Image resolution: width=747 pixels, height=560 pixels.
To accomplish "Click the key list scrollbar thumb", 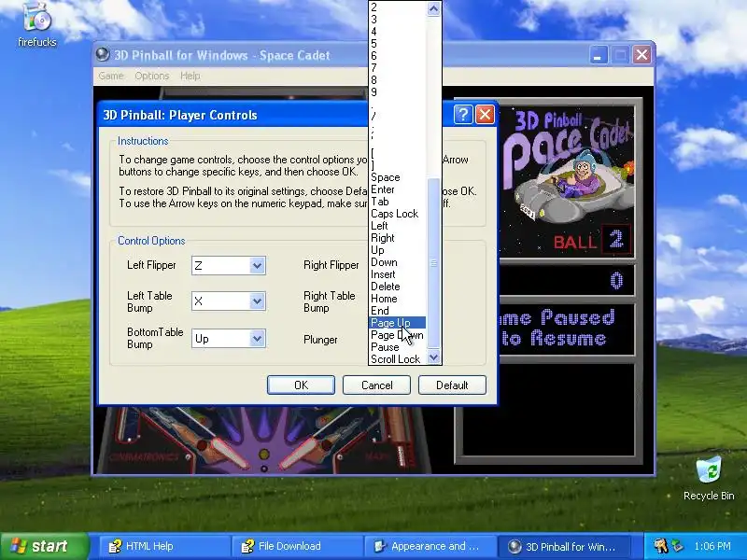I will (x=433, y=264).
